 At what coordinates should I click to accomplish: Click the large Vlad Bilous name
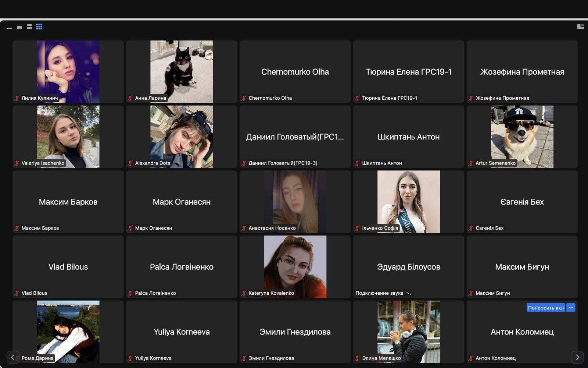tap(68, 267)
